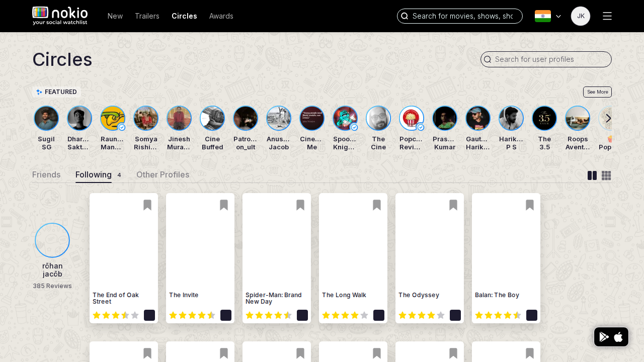The height and width of the screenshot is (362, 644).
Task: Open Spider-Man: Brand New Day title
Action: point(273,298)
